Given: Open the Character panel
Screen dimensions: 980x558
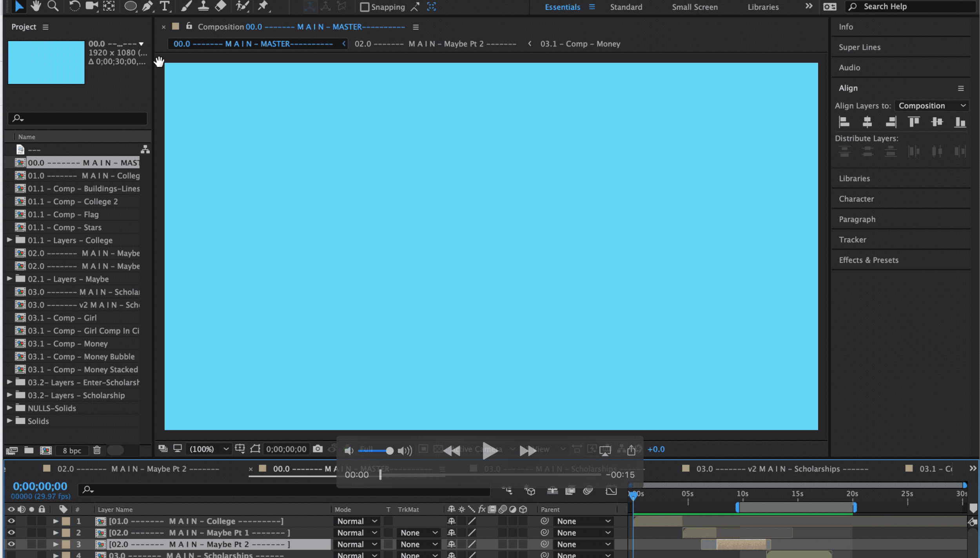Looking at the screenshot, I should coord(856,199).
